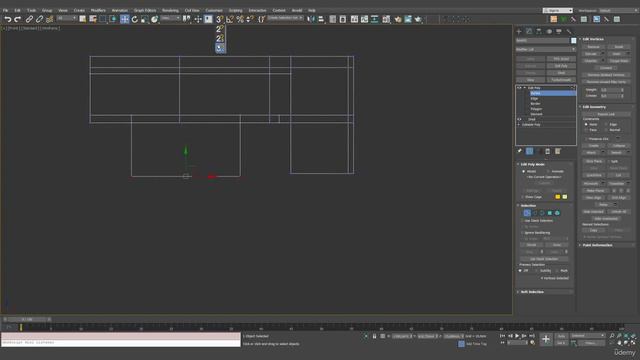Select the Normal constraint radio button

point(606,130)
